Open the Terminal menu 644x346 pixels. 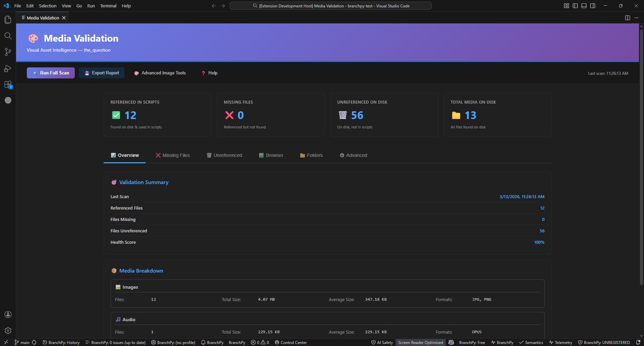pos(108,6)
